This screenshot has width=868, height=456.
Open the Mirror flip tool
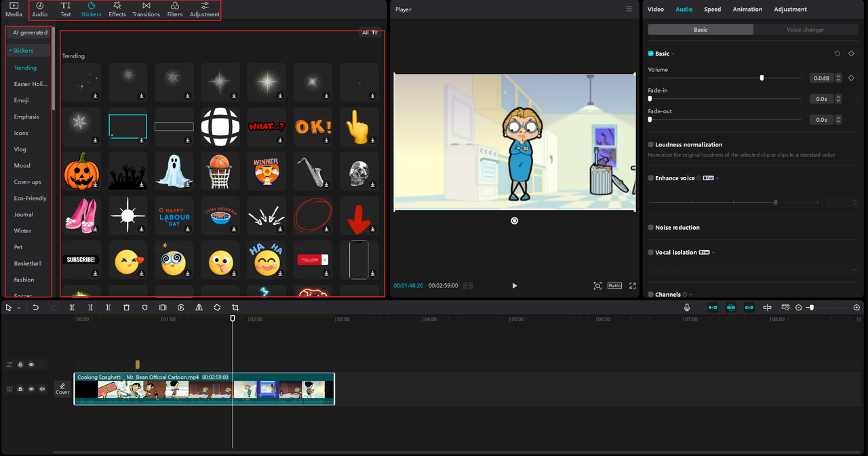pos(199,308)
